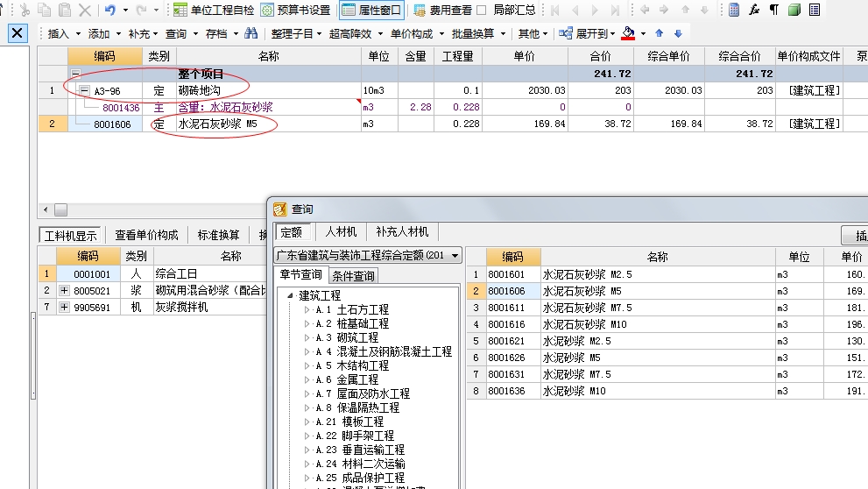Open the 其他 menu
Screen dimensions: 868x489
(533, 34)
